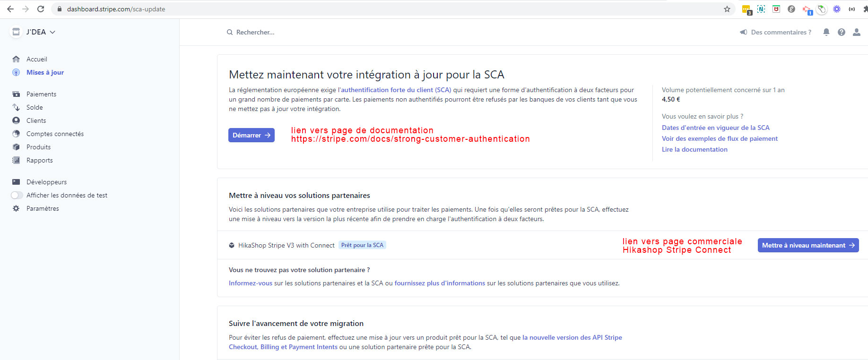Click the Démarrer button
The width and height of the screenshot is (868, 360).
click(251, 135)
